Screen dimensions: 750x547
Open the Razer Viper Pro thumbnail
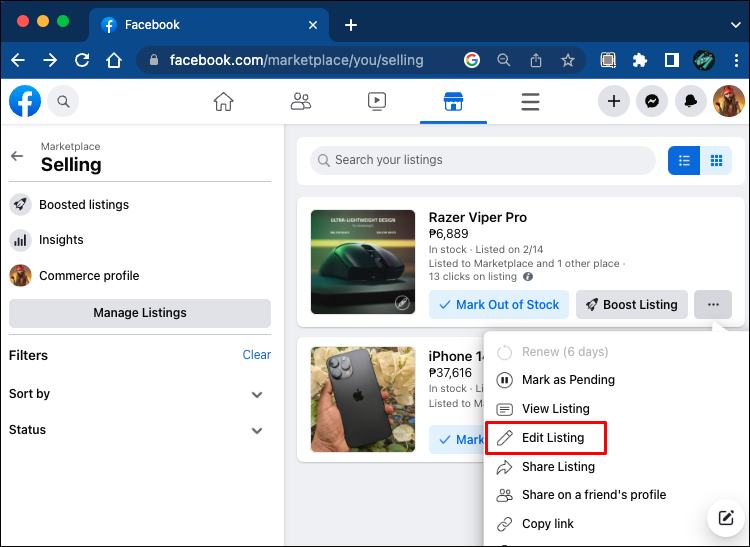(363, 262)
